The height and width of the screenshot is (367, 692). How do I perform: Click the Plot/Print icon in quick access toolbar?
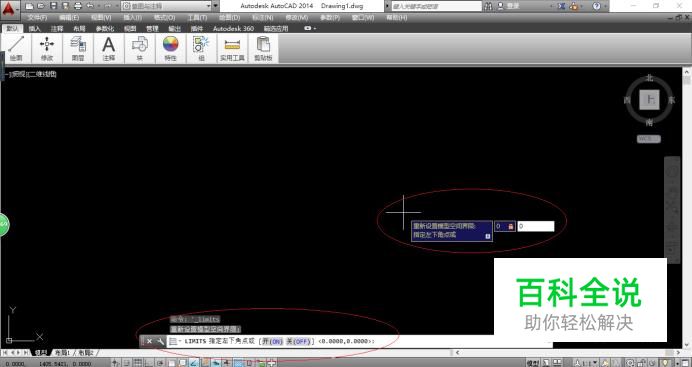click(x=78, y=6)
